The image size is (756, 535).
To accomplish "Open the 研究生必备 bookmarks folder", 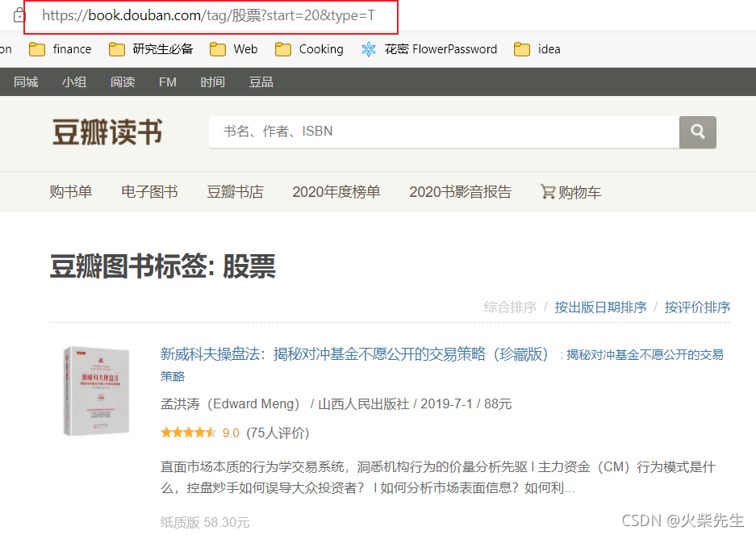I will (x=151, y=49).
